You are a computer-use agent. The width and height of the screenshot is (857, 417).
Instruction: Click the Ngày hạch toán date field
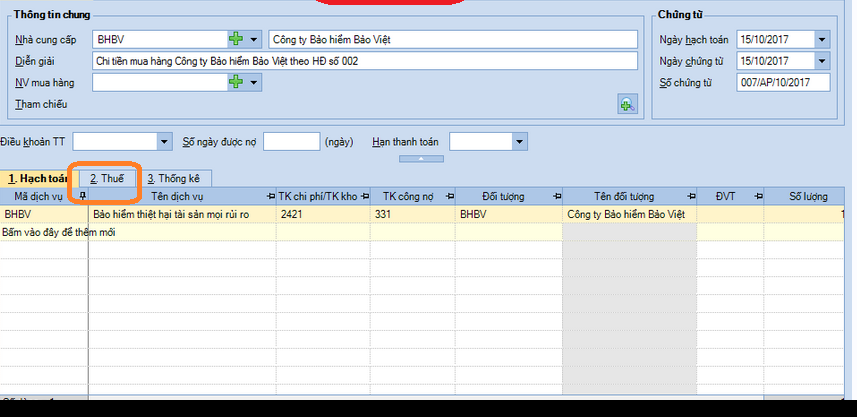coord(776,39)
